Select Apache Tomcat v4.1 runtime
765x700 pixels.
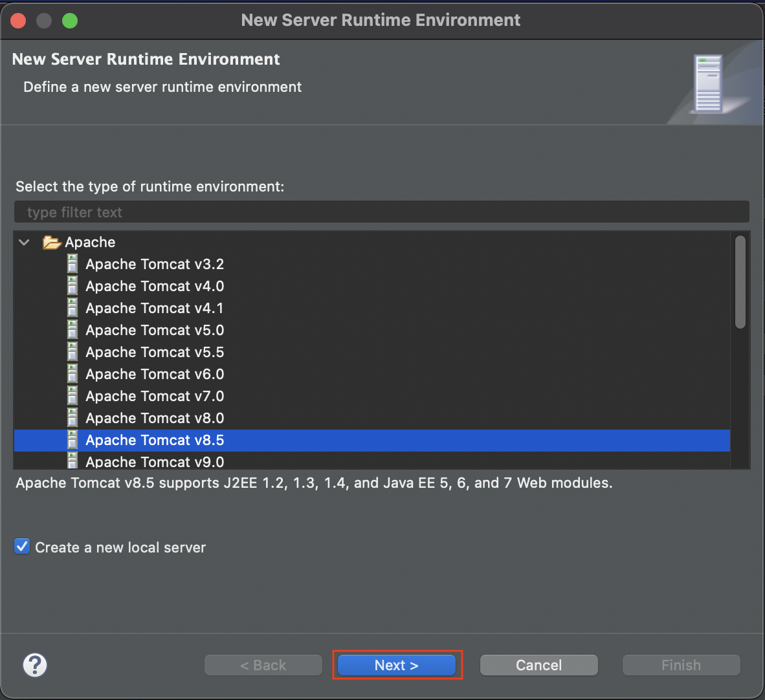(x=371, y=308)
